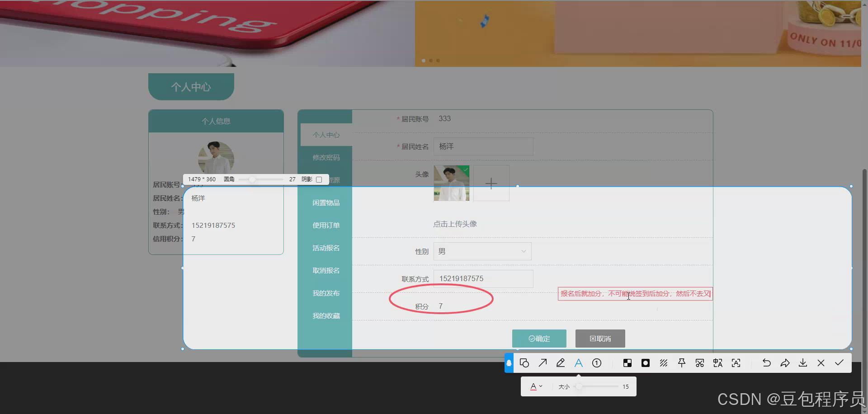Click the scissors long-capture icon
The height and width of the screenshot is (414, 868).
coord(700,363)
